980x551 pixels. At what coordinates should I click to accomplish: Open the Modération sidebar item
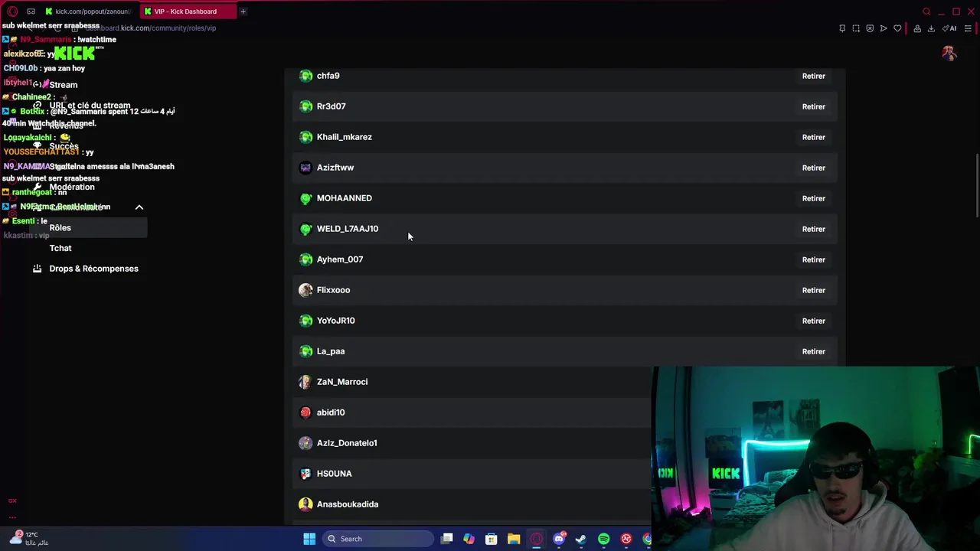pos(72,187)
